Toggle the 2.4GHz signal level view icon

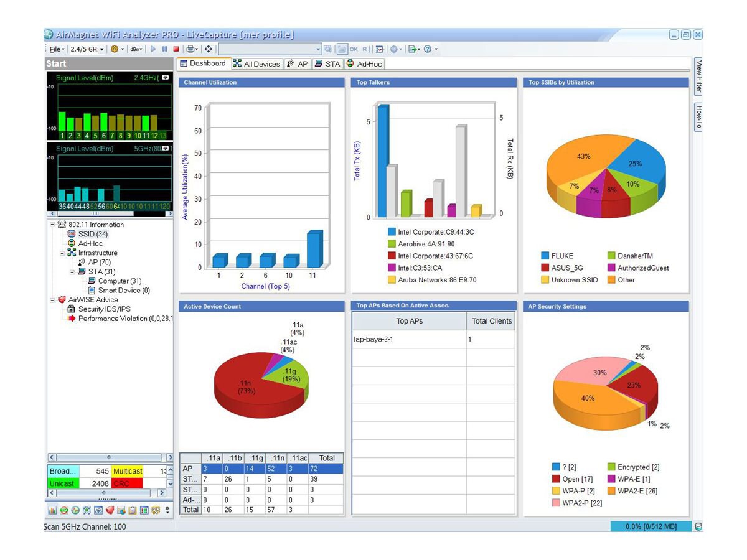[x=165, y=78]
